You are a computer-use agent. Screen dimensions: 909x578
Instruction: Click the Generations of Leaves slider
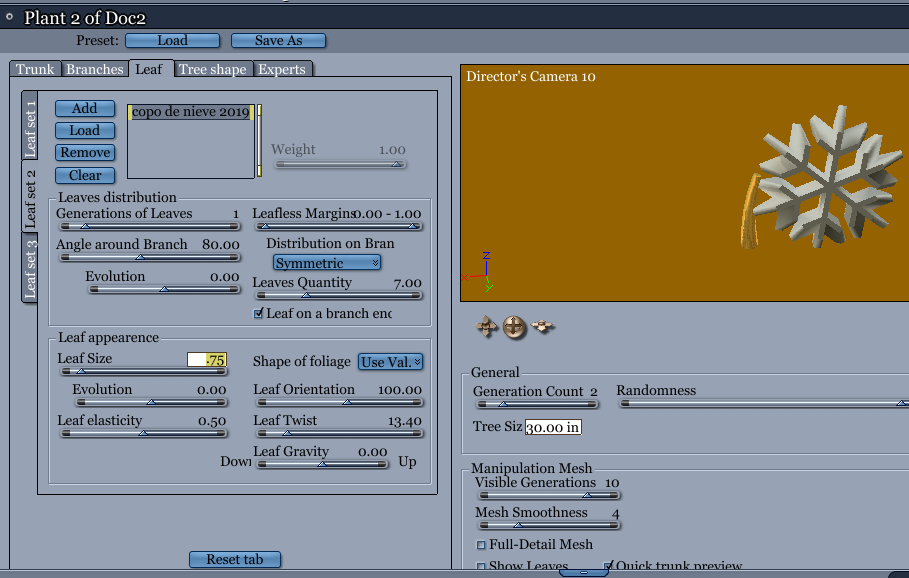click(150, 226)
